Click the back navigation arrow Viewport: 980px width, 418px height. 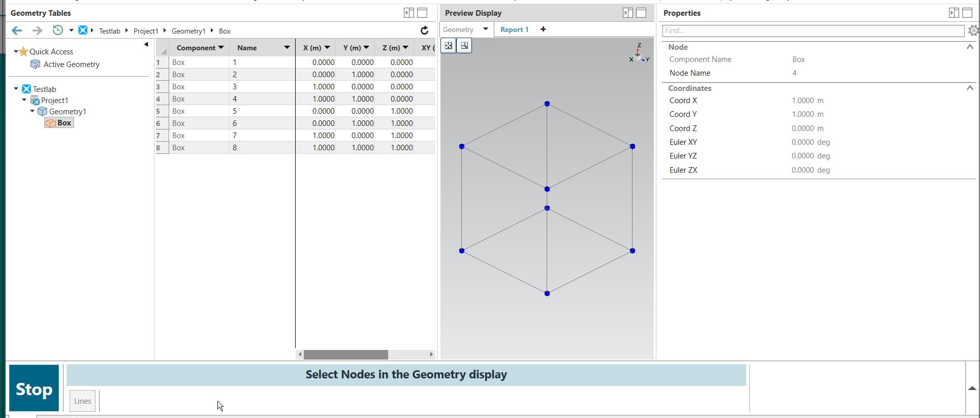pos(17,30)
